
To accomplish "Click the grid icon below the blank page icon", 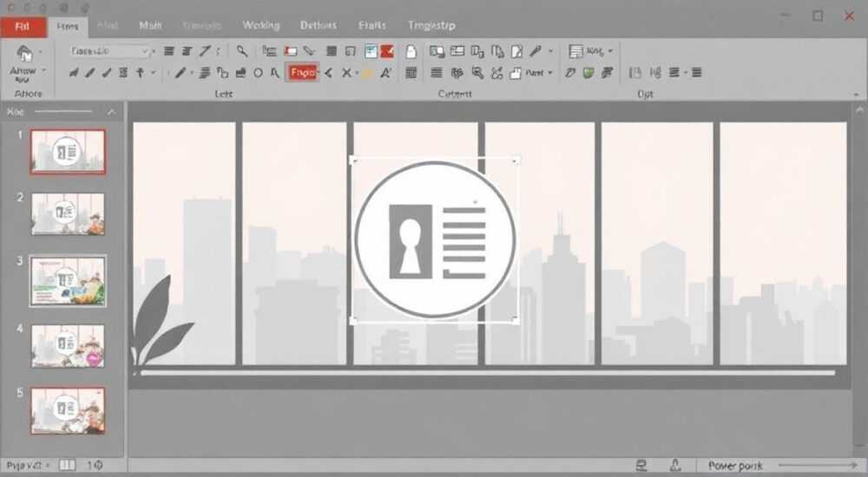I will point(411,73).
